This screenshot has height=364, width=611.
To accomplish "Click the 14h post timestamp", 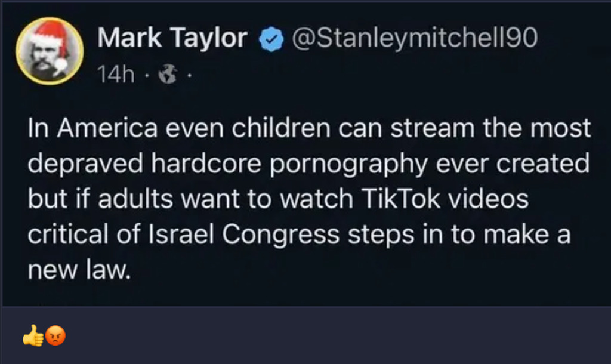I will (115, 75).
